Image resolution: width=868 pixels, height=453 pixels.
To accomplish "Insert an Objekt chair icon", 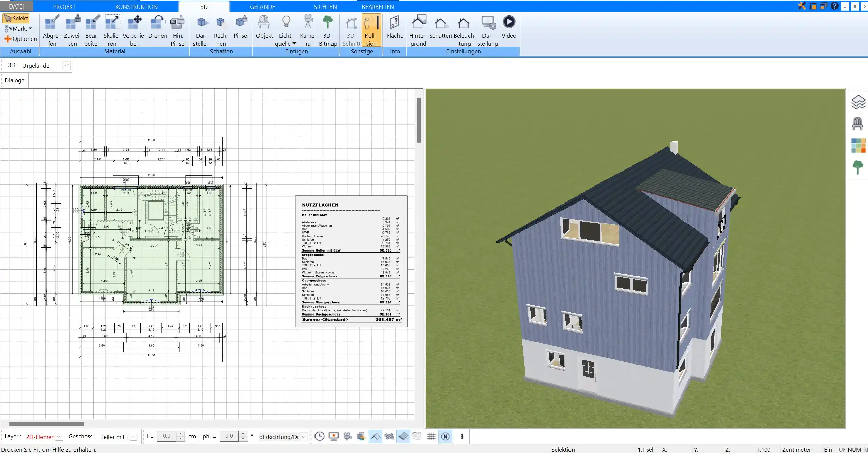I will point(264,27).
